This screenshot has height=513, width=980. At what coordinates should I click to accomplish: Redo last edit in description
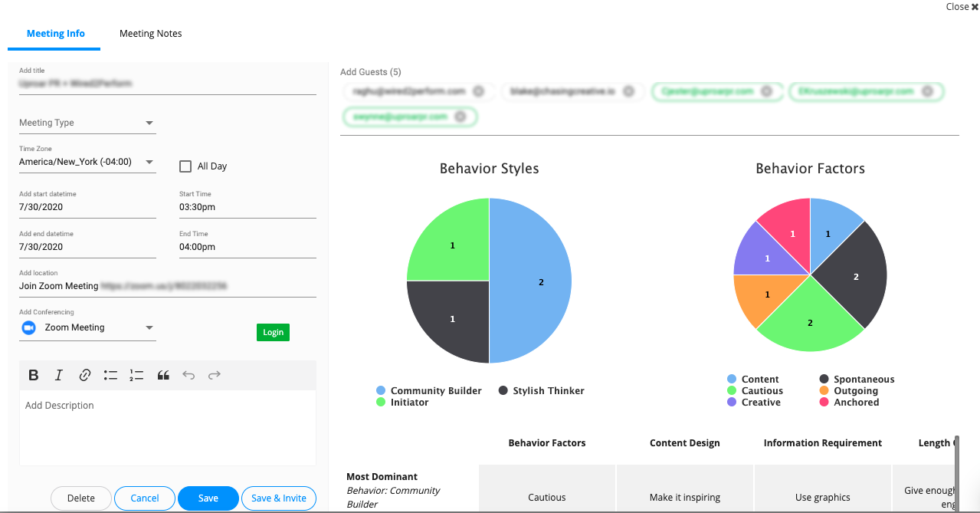point(215,375)
